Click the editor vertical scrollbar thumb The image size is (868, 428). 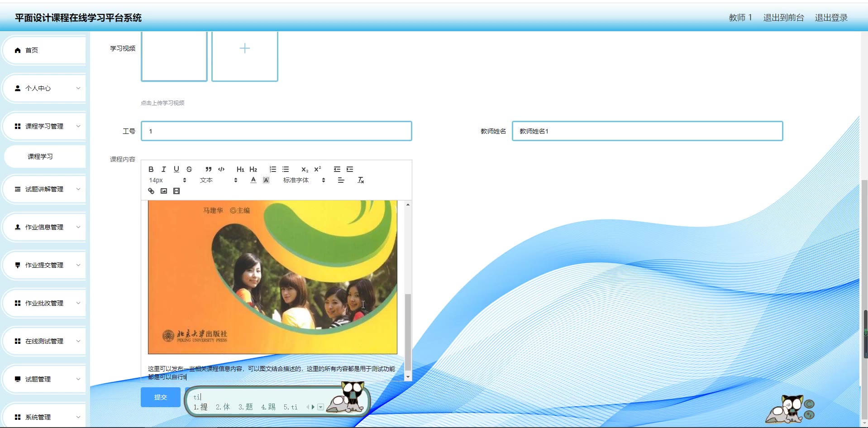tap(408, 332)
